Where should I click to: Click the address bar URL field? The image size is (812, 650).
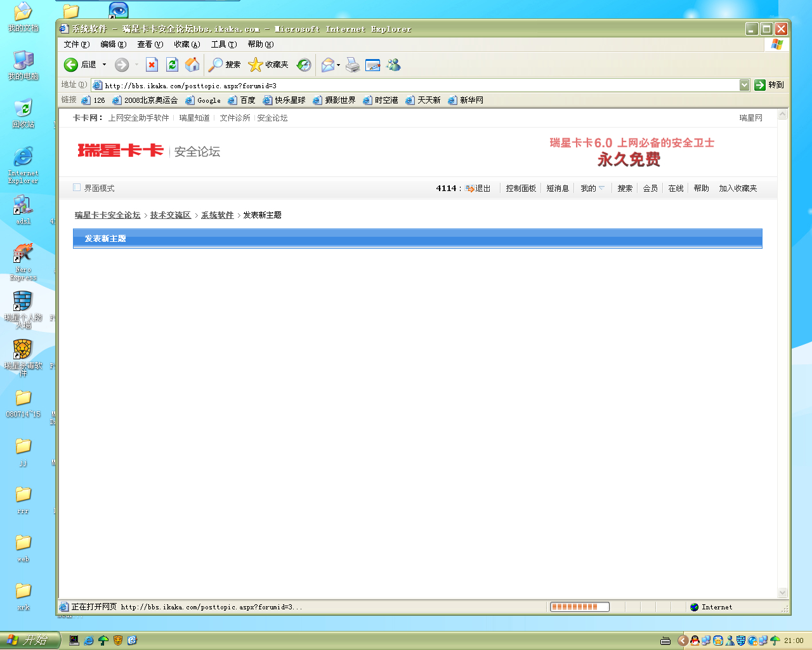[x=416, y=85]
